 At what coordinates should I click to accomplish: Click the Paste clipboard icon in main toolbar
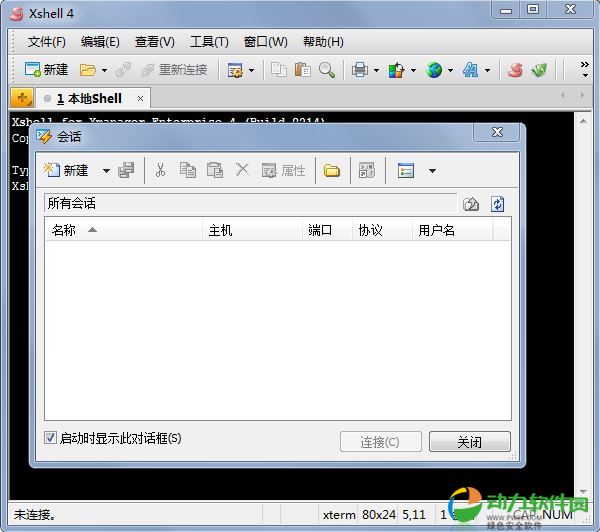[302, 70]
